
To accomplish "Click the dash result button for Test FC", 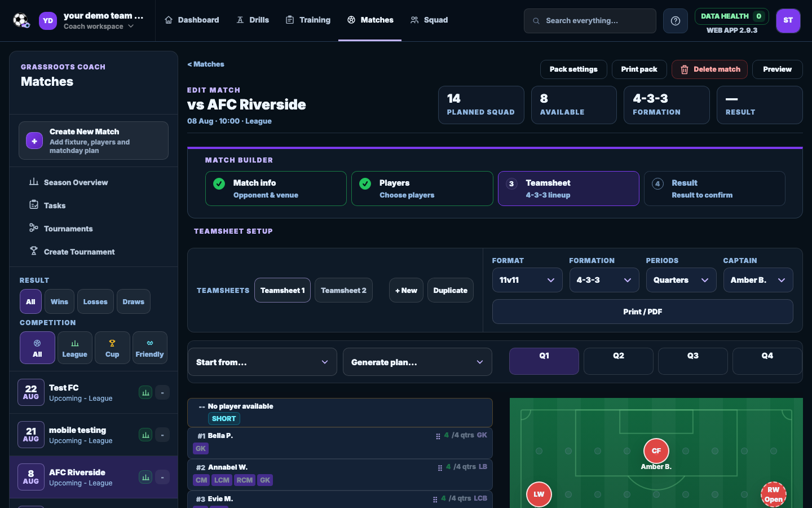I will coord(162,392).
